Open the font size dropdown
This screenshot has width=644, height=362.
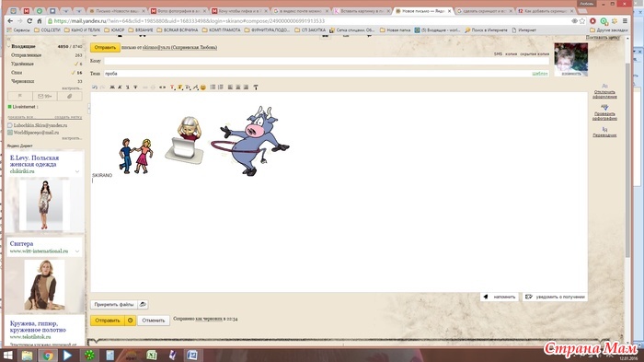click(188, 88)
